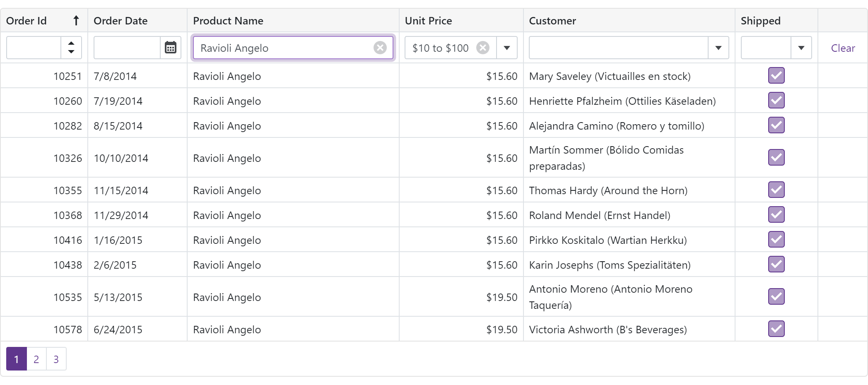Toggle Shipped checkbox for order 10416
Screen dimensions: 868x385
pyautogui.click(x=776, y=240)
